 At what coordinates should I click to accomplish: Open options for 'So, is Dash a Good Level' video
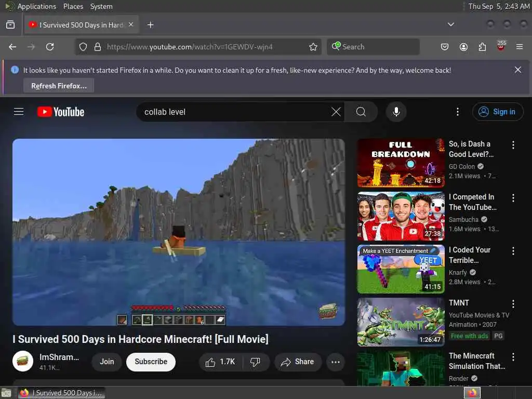point(513,145)
